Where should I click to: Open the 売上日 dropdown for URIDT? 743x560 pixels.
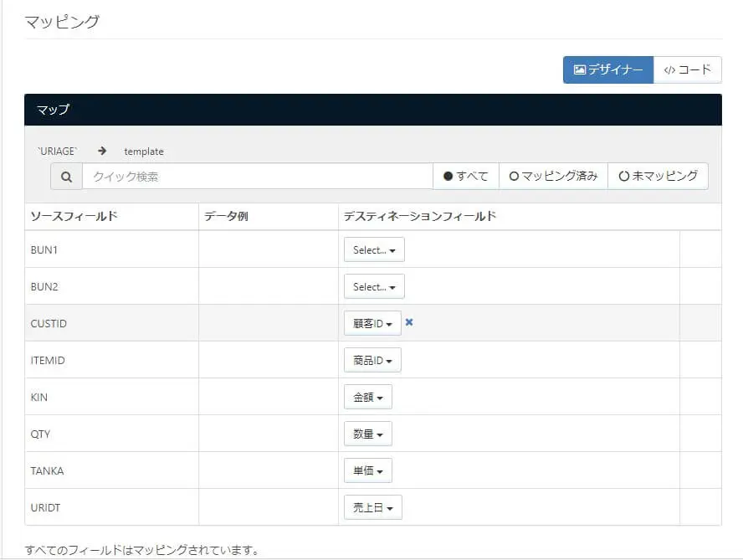tap(373, 507)
